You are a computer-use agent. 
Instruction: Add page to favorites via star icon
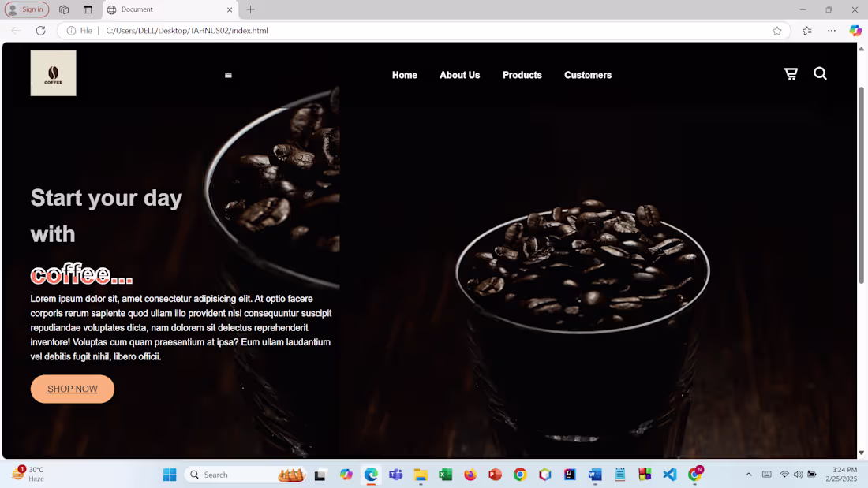[776, 31]
